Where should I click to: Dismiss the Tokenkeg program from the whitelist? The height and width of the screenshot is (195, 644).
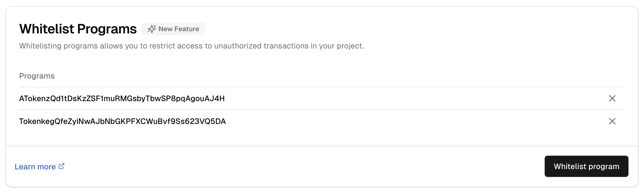click(x=612, y=121)
